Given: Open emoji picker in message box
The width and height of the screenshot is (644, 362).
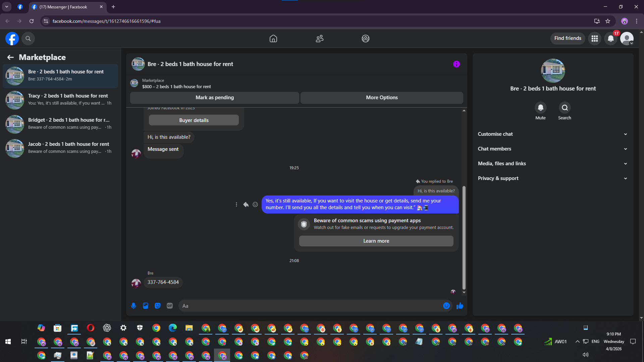Looking at the screenshot, I should click(x=446, y=306).
